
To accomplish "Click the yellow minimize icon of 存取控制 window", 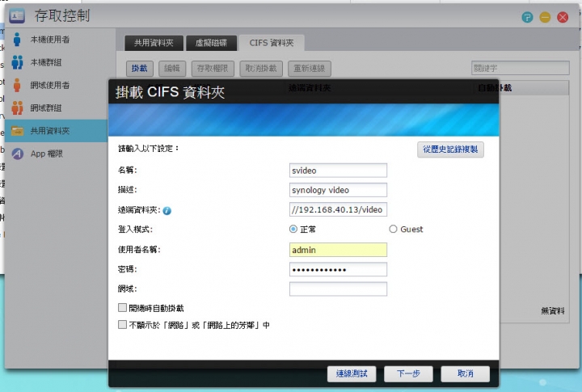I will point(545,17).
